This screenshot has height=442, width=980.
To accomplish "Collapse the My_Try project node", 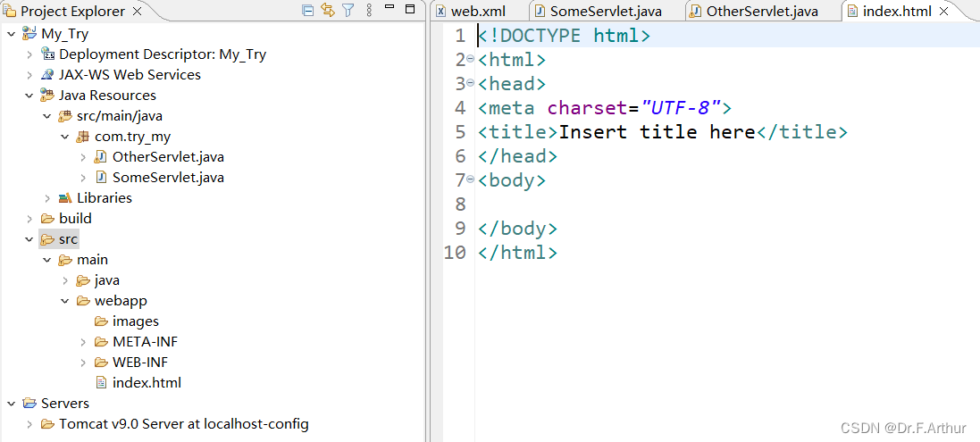I will 11,34.
